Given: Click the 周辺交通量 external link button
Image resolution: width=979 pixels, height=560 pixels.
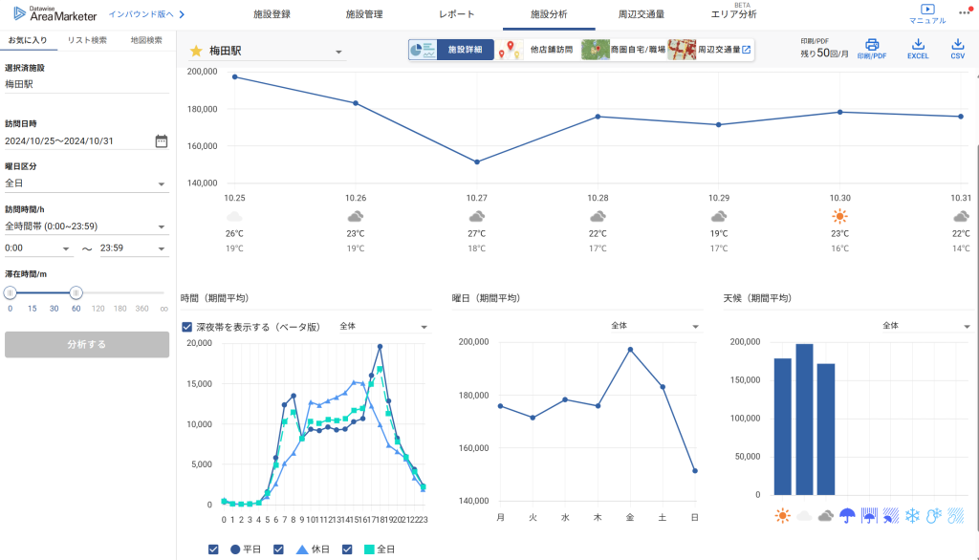Looking at the screenshot, I should click(x=711, y=50).
